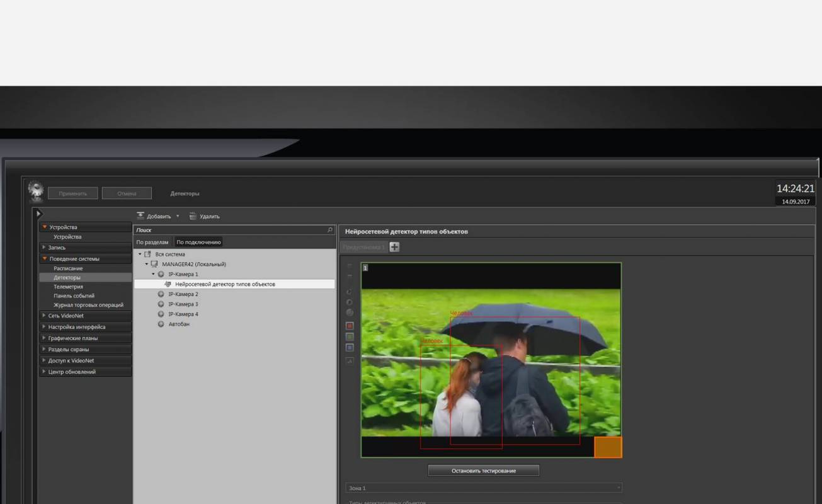The height and width of the screenshot is (504, 822).
Task: Click the Вся система tree icon
Action: [x=148, y=254]
